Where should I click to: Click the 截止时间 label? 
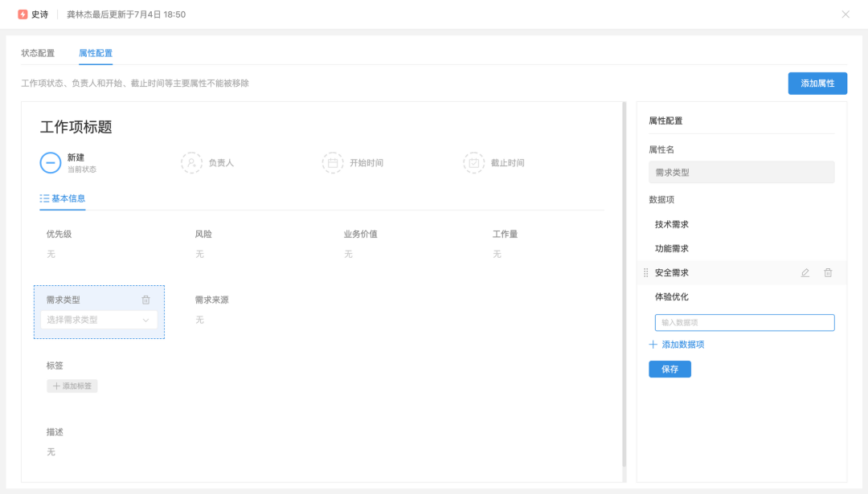point(508,162)
